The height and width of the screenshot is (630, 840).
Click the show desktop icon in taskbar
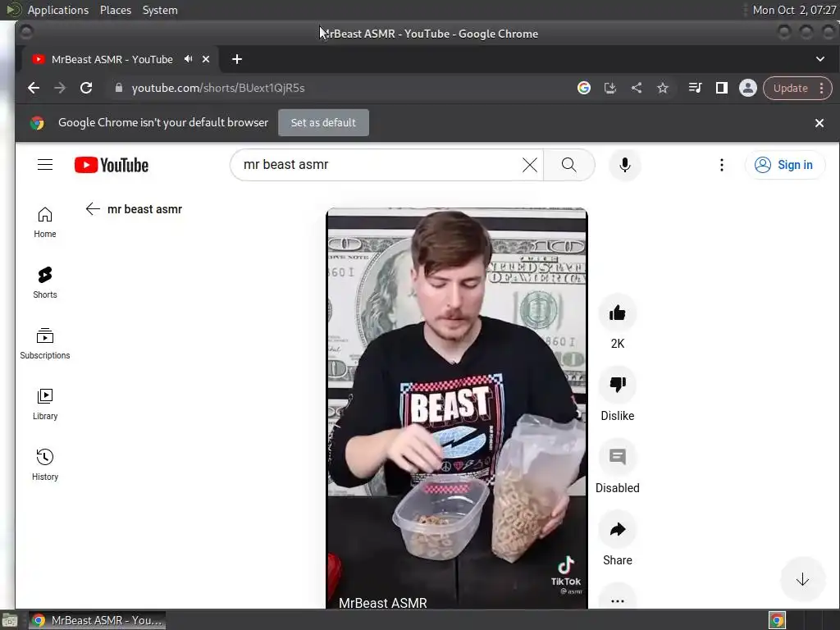pos(10,620)
